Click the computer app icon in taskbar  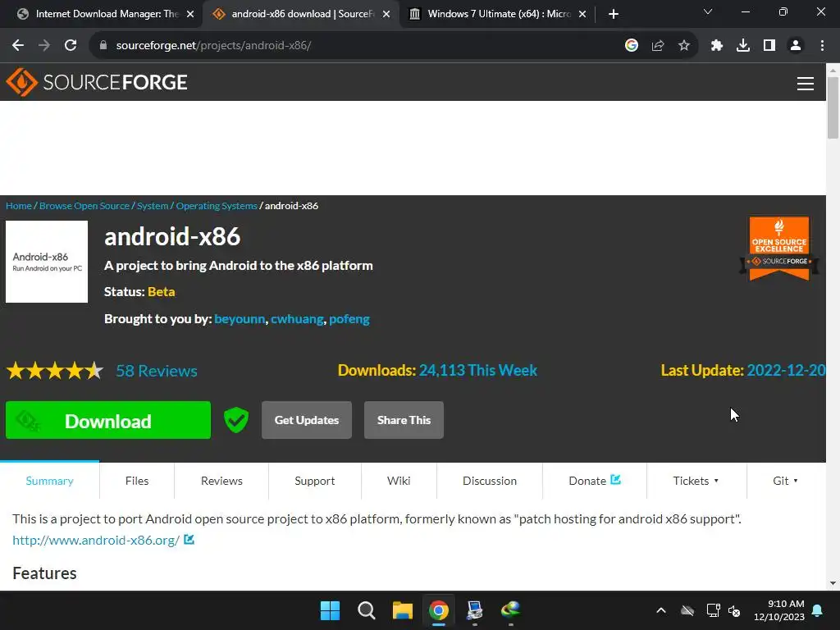tap(475, 610)
